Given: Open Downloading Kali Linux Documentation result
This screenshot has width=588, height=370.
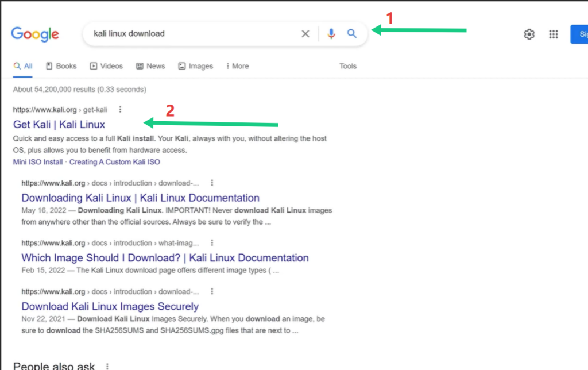Looking at the screenshot, I should click(x=140, y=198).
